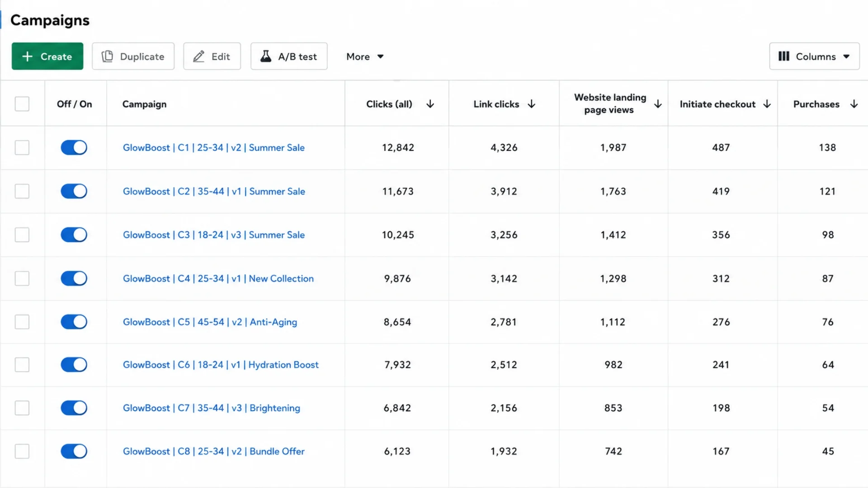
Task: Open GlowBoost C1 25-34 v2 Summer Sale campaign
Action: (214, 148)
